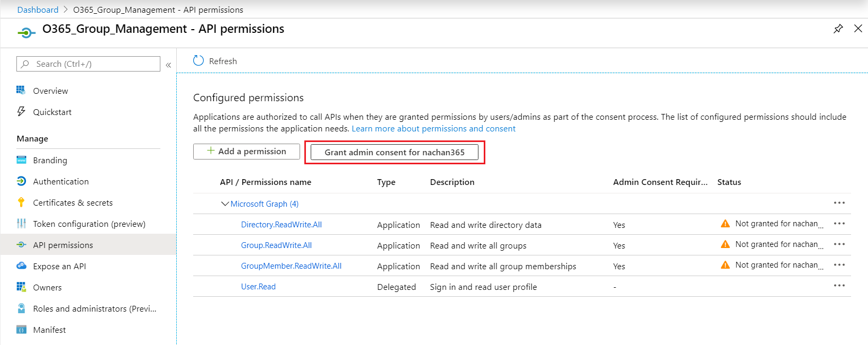
Task: Collapse the Microsoft Graph permissions group
Action: click(x=225, y=204)
